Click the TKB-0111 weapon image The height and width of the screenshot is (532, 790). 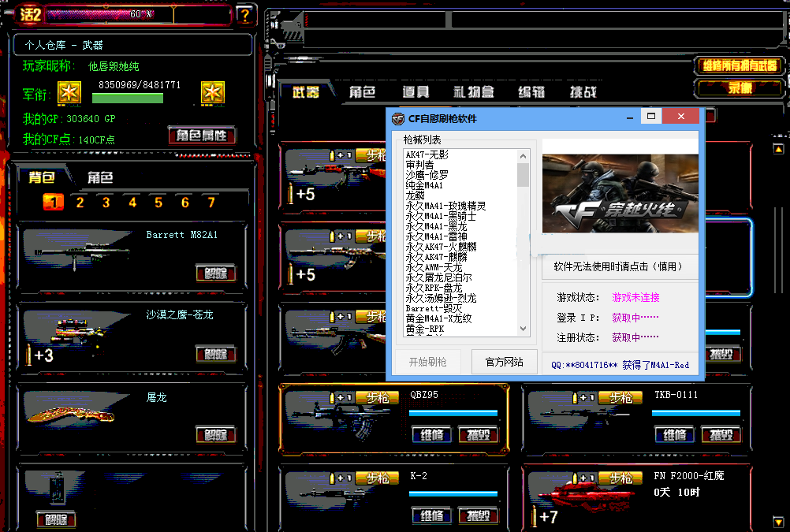[x=584, y=414]
